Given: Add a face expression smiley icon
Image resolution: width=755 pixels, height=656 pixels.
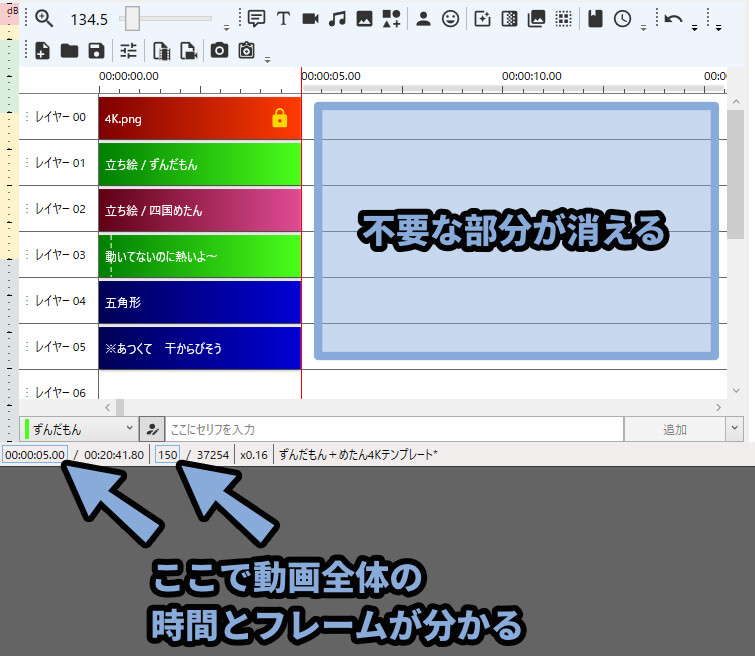Looking at the screenshot, I should [451, 19].
